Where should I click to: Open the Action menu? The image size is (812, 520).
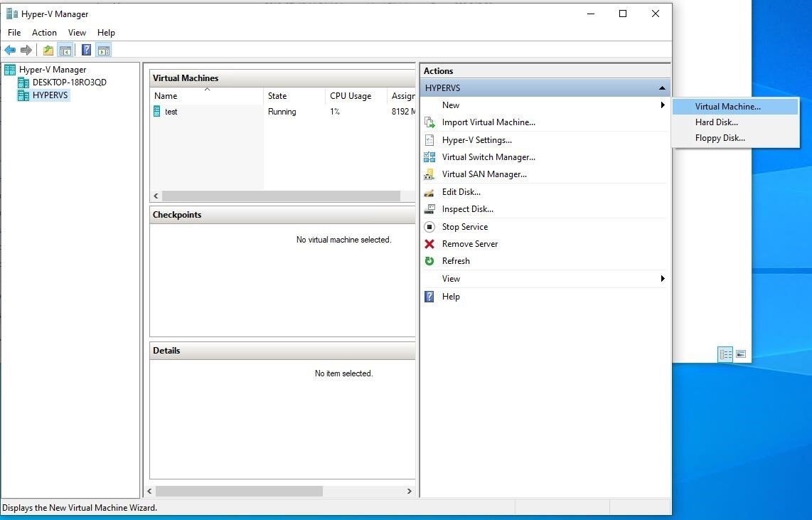44,32
